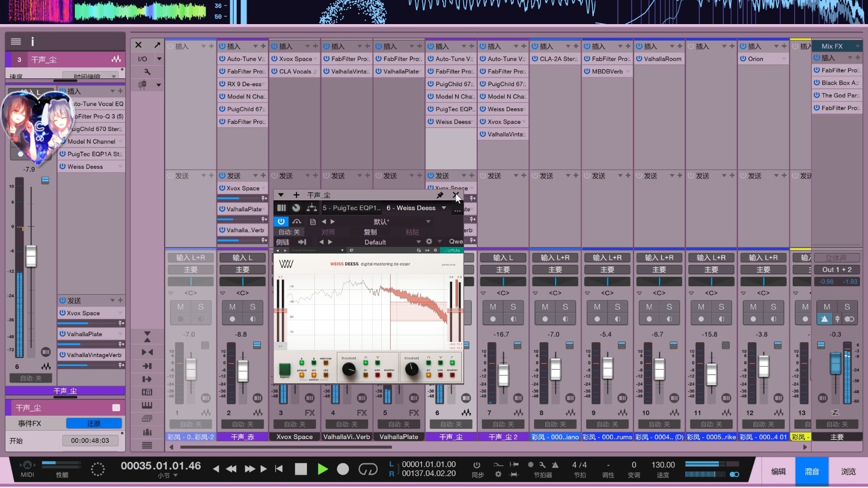Open the I/O dropdown arrow in mixer
The image size is (868, 488).
159,59
